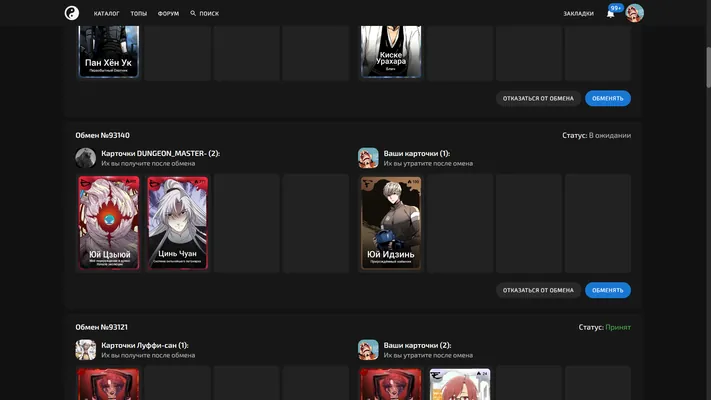
Task: Click the top Обменять button
Action: coord(608,98)
